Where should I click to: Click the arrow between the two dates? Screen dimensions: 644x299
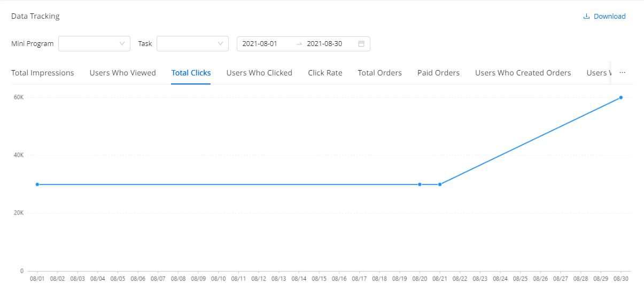tap(299, 44)
